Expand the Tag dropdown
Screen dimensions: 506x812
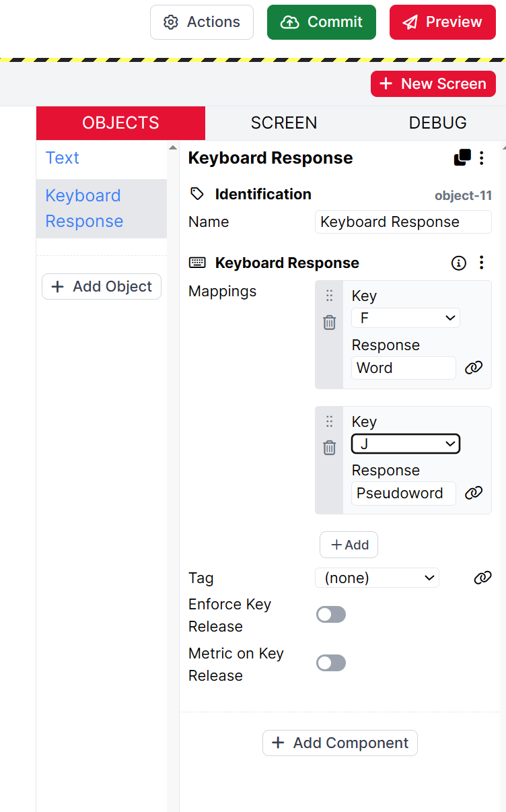[x=377, y=578]
